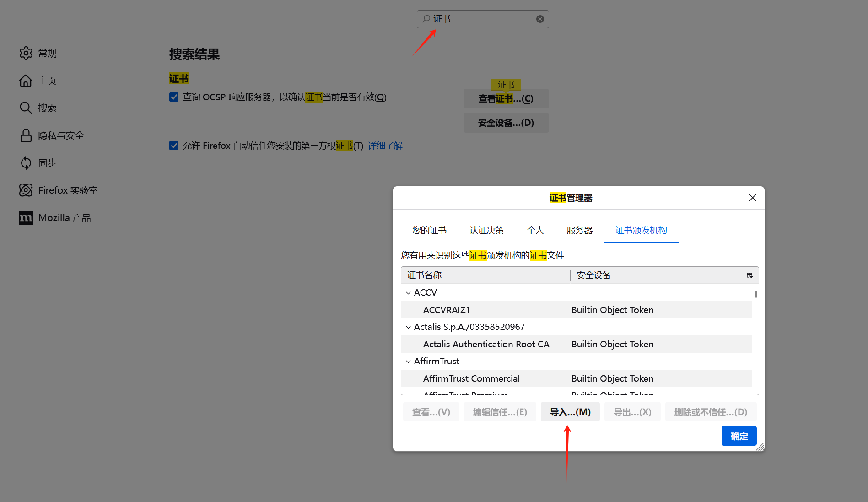Collapse the AffirmTrust certificate group

pos(408,361)
